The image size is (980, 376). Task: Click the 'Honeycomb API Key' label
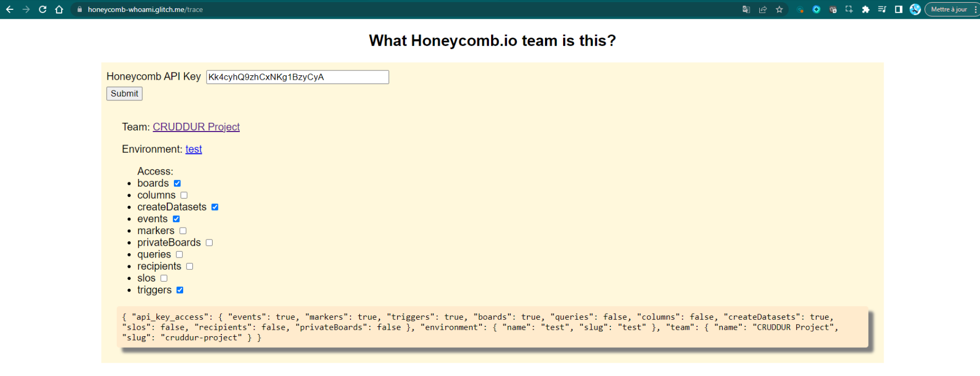point(154,76)
